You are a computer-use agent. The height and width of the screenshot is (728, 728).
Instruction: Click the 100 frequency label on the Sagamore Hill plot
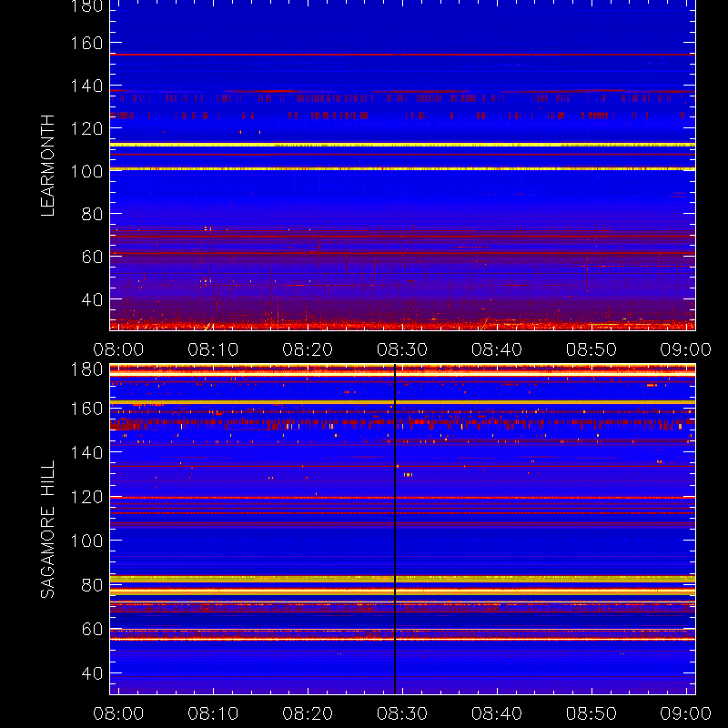(86, 541)
